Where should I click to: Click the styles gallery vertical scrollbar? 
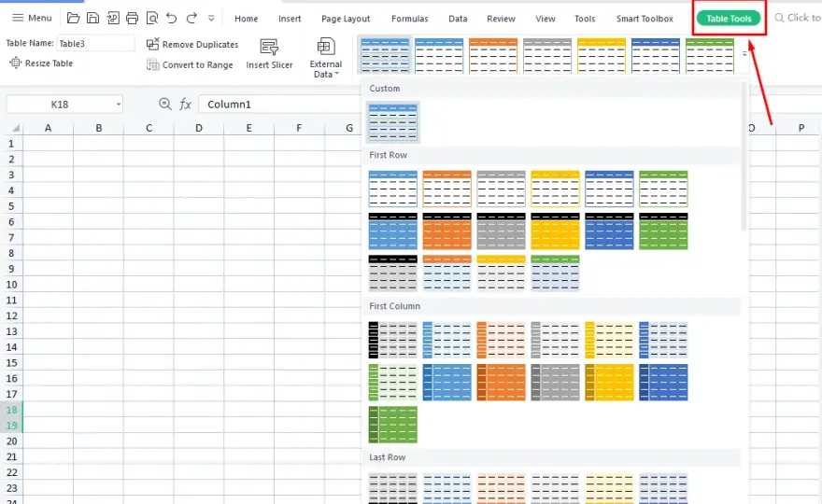[x=744, y=156]
